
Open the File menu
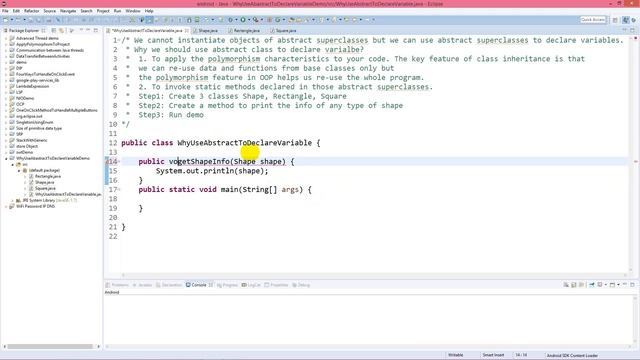click(5, 11)
